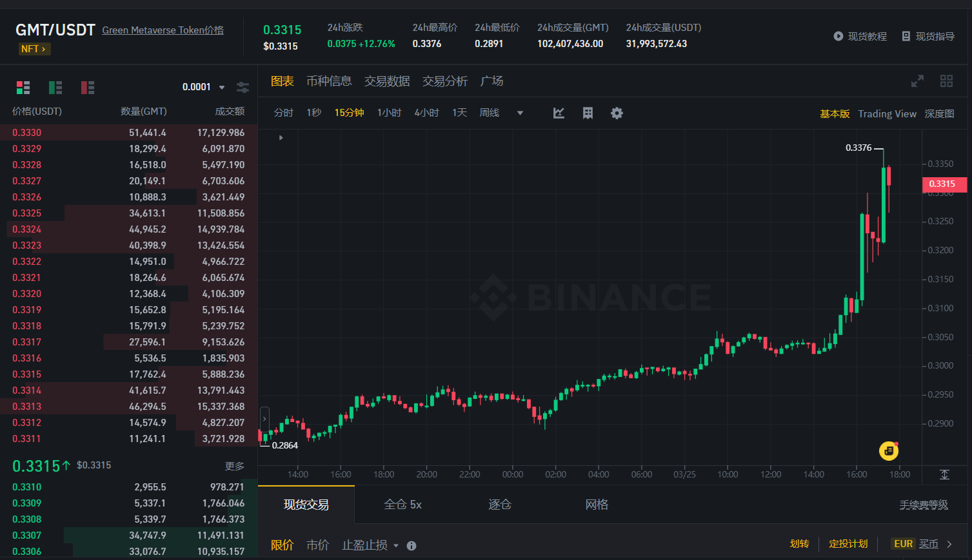This screenshot has width=972, height=560.
Task: Switch to the 交易数据 tab
Action: [x=387, y=81]
